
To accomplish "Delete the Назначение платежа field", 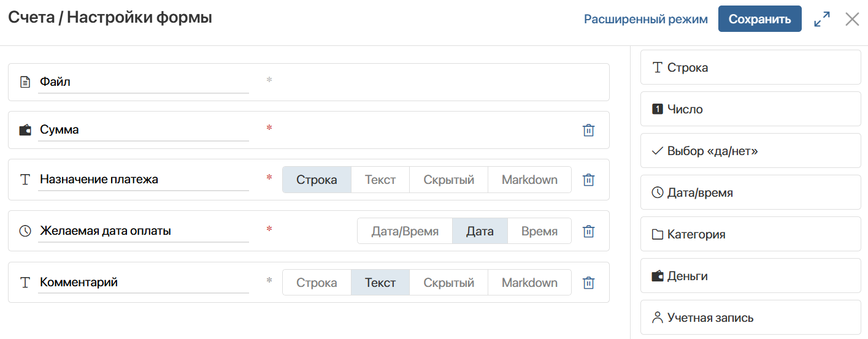I will coord(588,180).
